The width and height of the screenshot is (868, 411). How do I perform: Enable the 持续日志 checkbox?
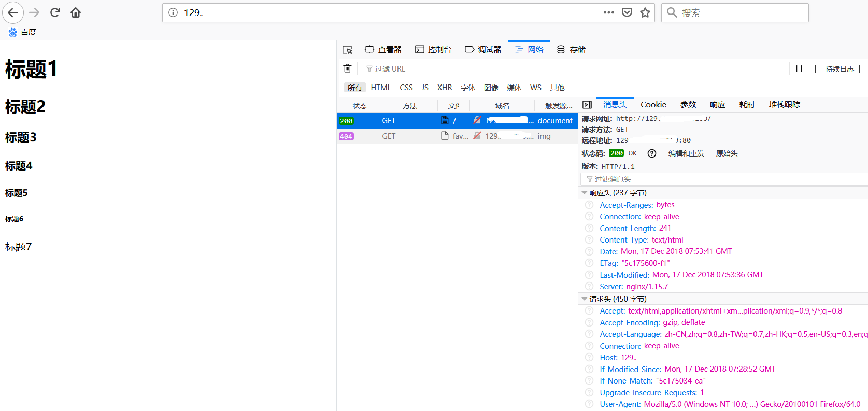[x=819, y=69]
